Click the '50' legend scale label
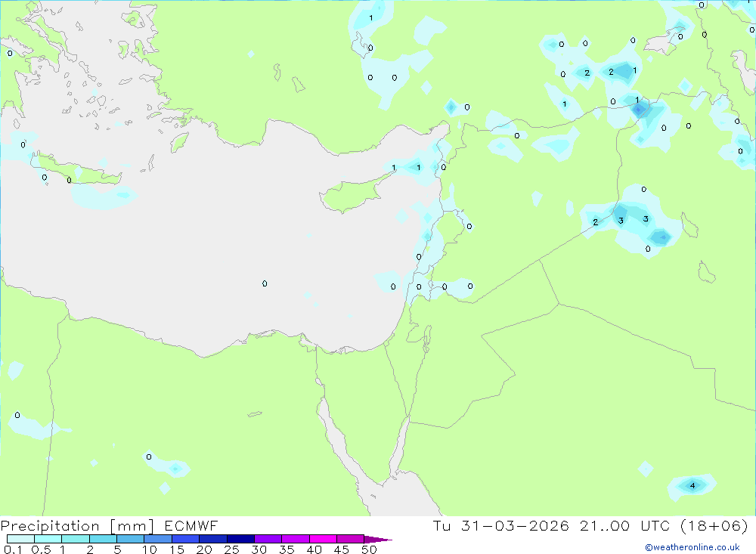Image resolution: width=756 pixels, height=554 pixels. point(369,549)
